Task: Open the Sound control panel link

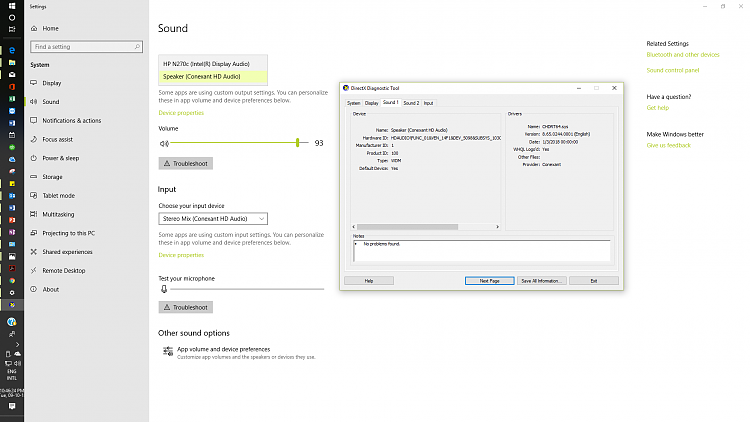Action: point(672,71)
